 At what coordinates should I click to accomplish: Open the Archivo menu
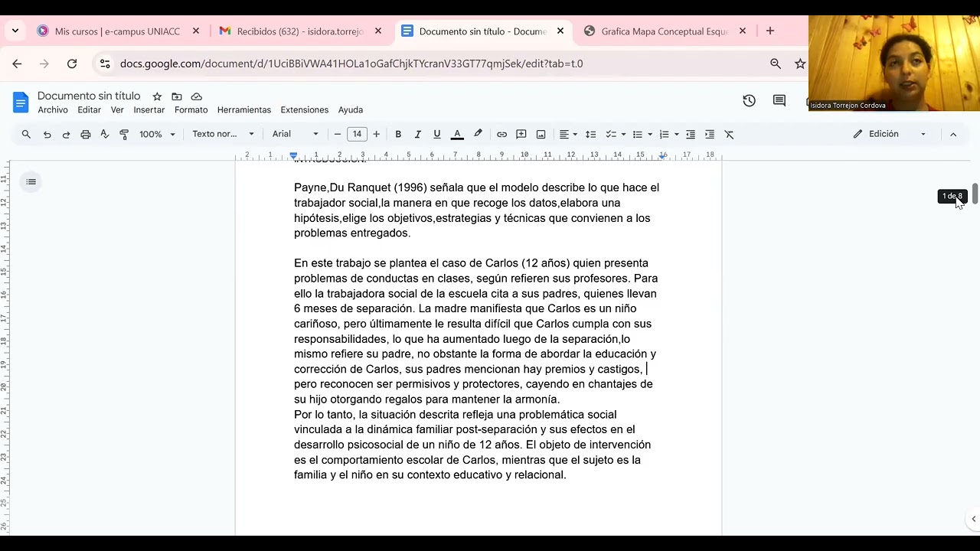53,110
